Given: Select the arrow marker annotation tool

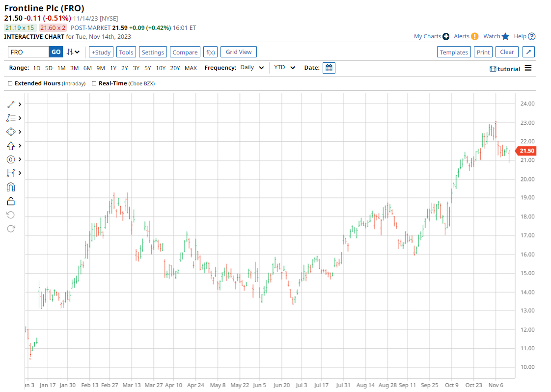Looking at the screenshot, I should click(11, 146).
